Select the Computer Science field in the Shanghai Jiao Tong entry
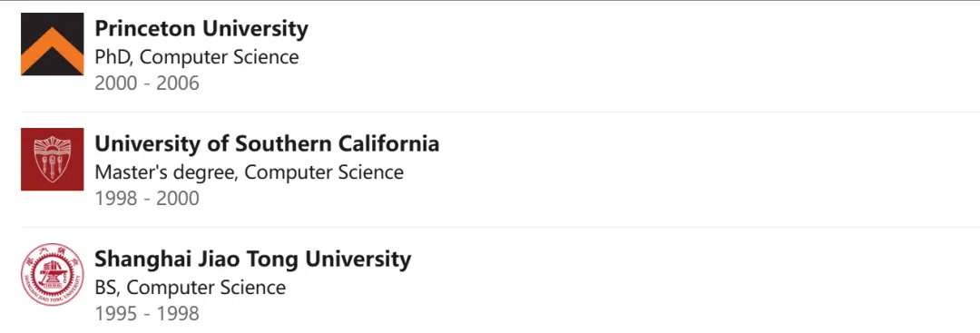The height and width of the screenshot is (333, 980). click(206, 288)
